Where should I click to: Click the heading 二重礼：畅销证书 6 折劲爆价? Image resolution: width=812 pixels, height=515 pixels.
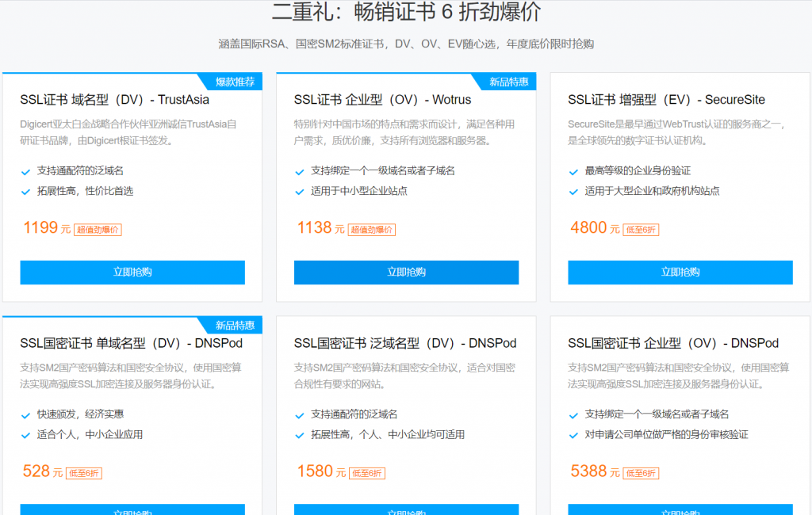[x=407, y=12]
